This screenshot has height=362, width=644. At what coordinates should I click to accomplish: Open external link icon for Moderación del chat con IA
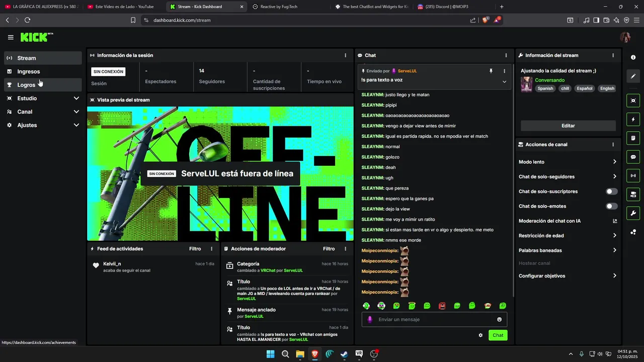pyautogui.click(x=615, y=221)
